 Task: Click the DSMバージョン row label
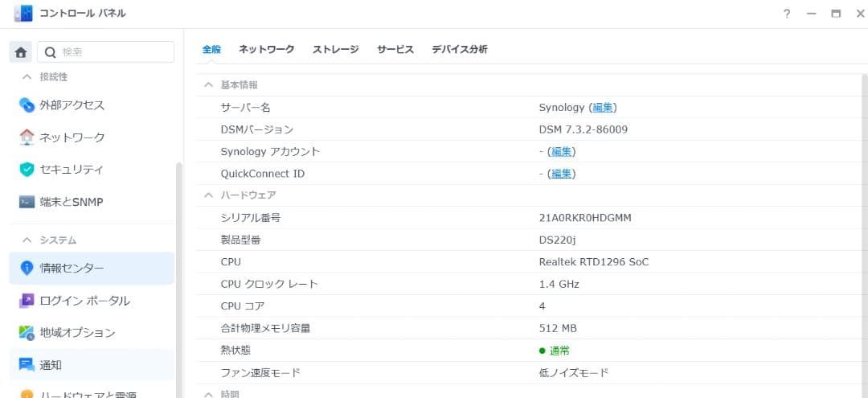(x=257, y=129)
